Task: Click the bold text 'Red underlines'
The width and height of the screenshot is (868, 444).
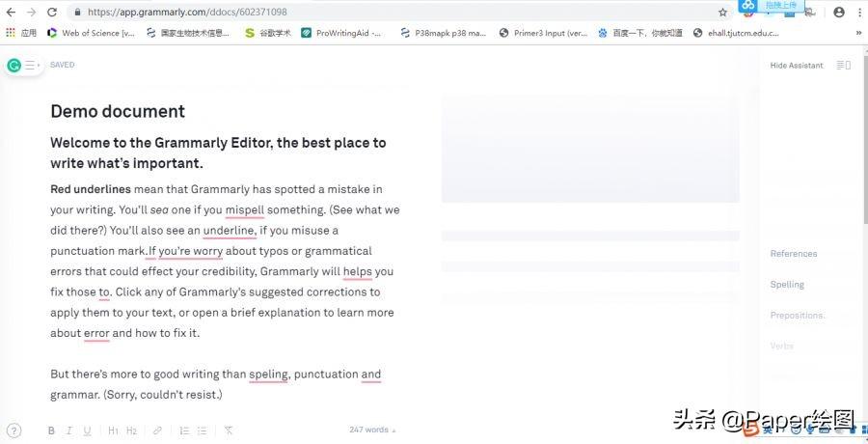Action: [x=91, y=189]
